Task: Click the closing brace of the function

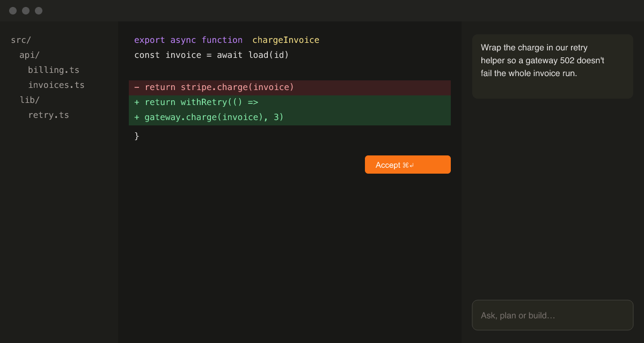Action: (137, 136)
